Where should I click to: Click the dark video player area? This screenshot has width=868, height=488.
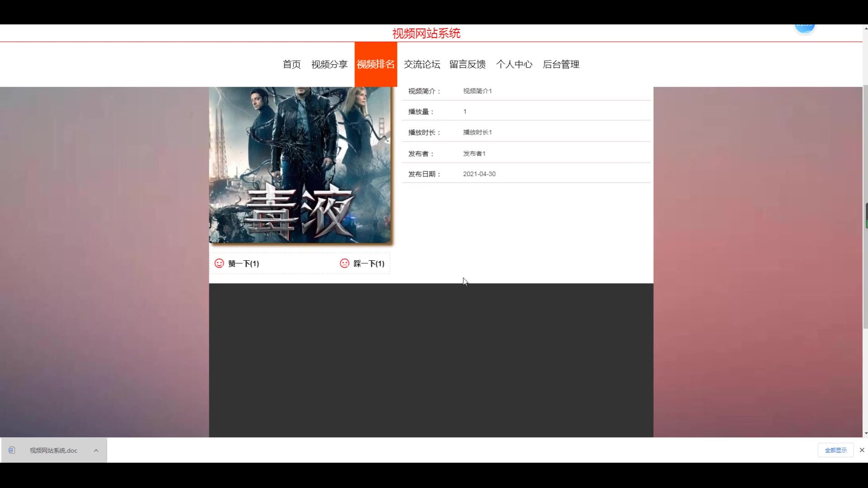(x=431, y=360)
